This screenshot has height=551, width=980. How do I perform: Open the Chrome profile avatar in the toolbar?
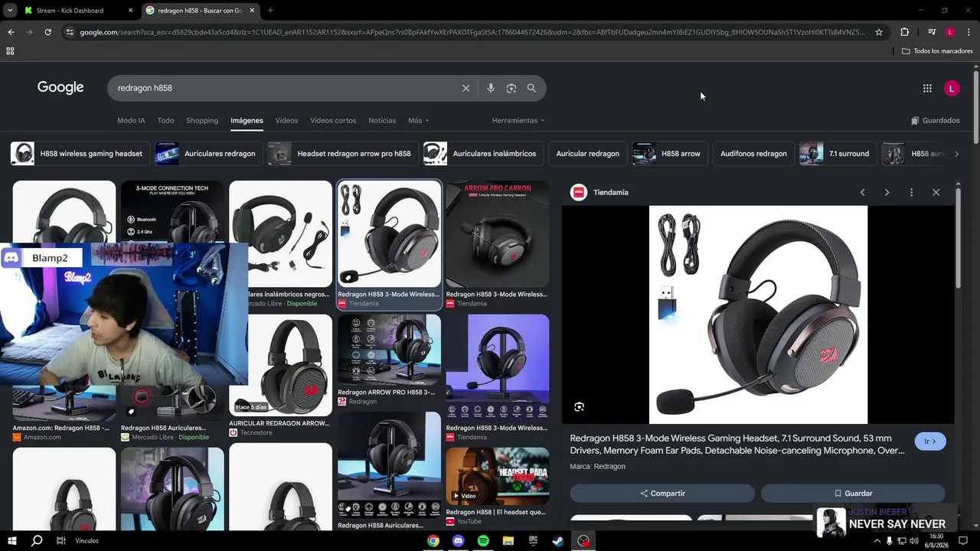(950, 32)
